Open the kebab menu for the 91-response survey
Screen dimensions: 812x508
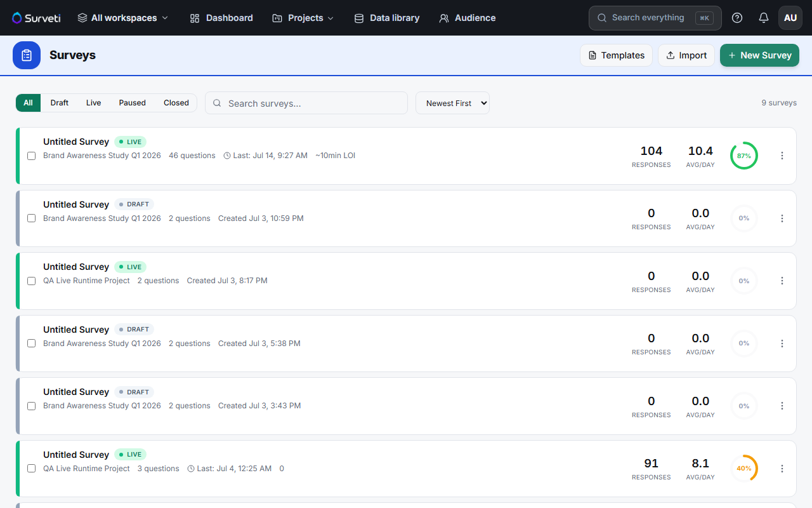click(x=782, y=469)
